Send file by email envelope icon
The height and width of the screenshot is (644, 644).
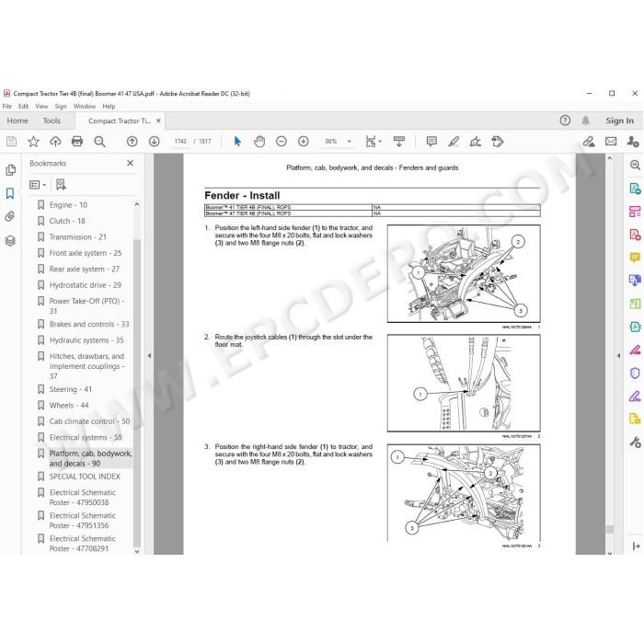click(611, 142)
